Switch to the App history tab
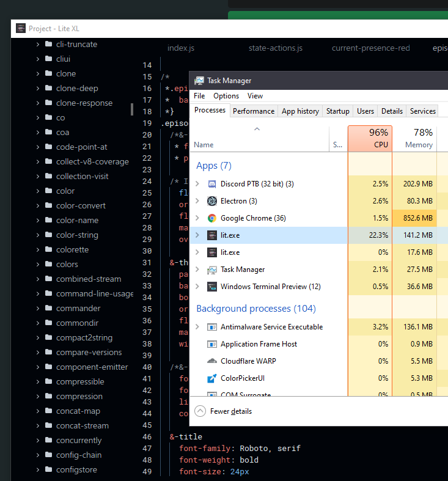Screen dimensions: 448x481 pos(301,111)
